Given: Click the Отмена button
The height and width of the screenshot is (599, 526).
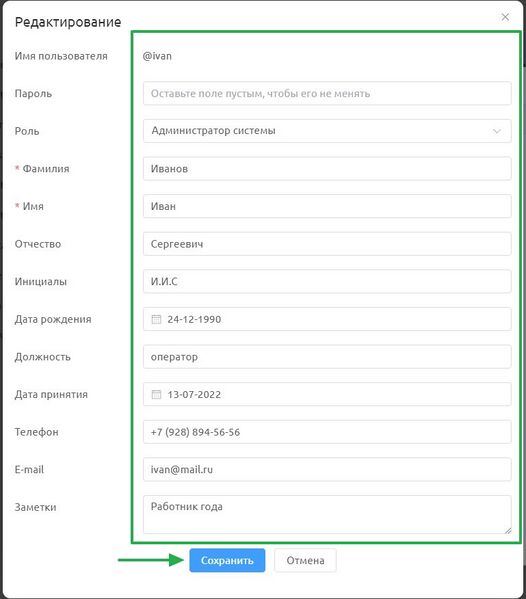Looking at the screenshot, I should (x=305, y=560).
